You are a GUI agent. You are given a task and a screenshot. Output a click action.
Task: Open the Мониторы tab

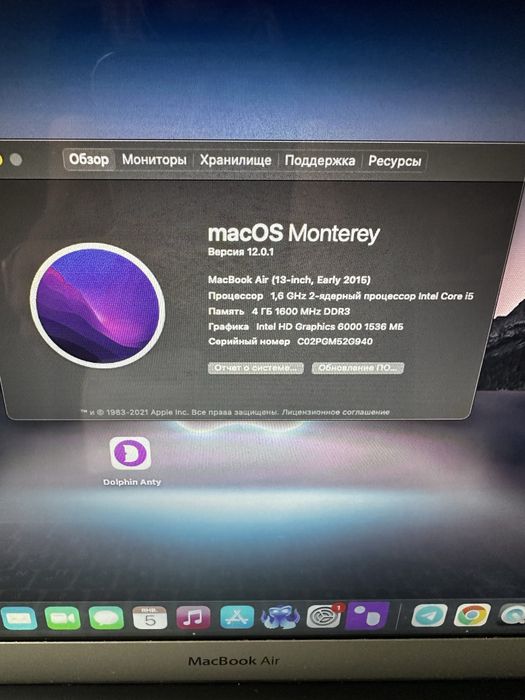[154, 160]
